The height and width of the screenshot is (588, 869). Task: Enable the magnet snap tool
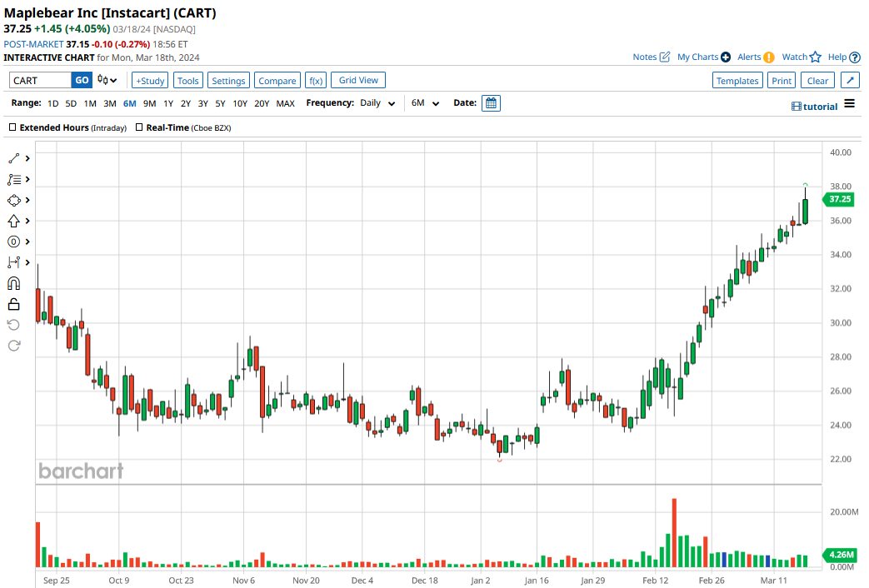(13, 283)
